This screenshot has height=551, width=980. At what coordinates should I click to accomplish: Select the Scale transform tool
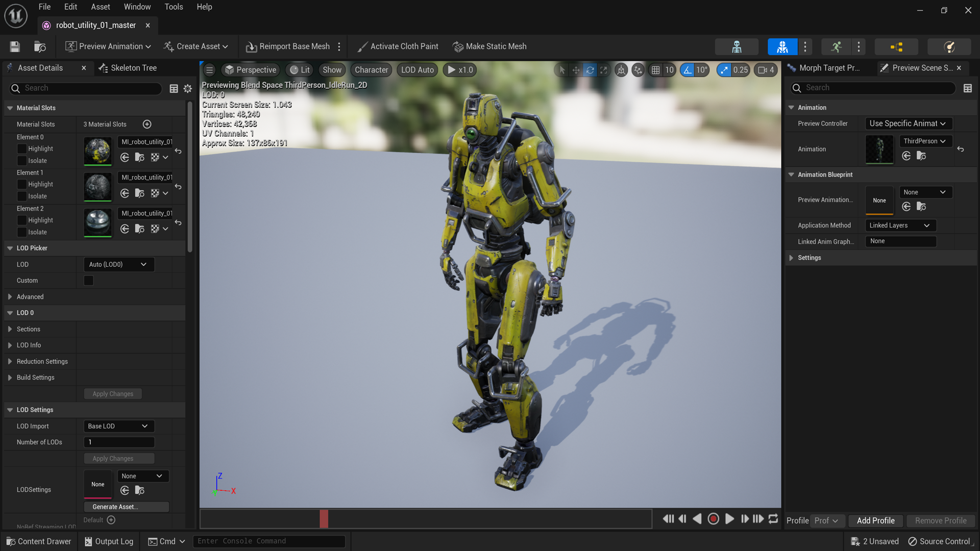(x=604, y=70)
